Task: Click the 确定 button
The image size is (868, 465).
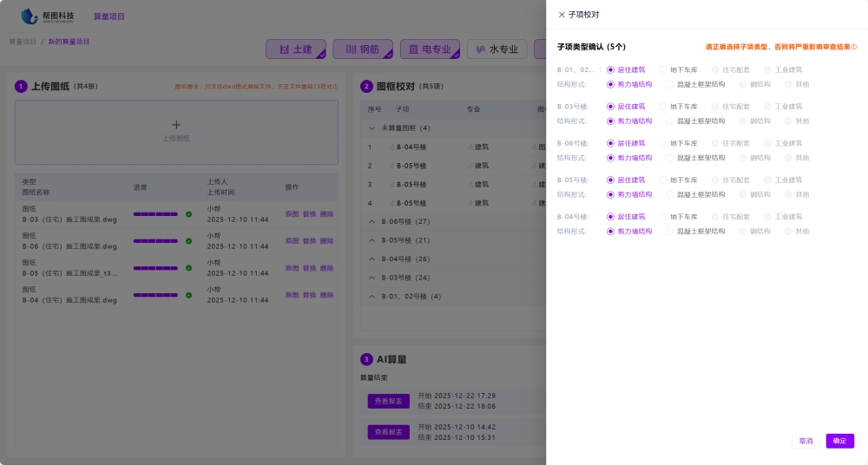Action: coord(839,441)
